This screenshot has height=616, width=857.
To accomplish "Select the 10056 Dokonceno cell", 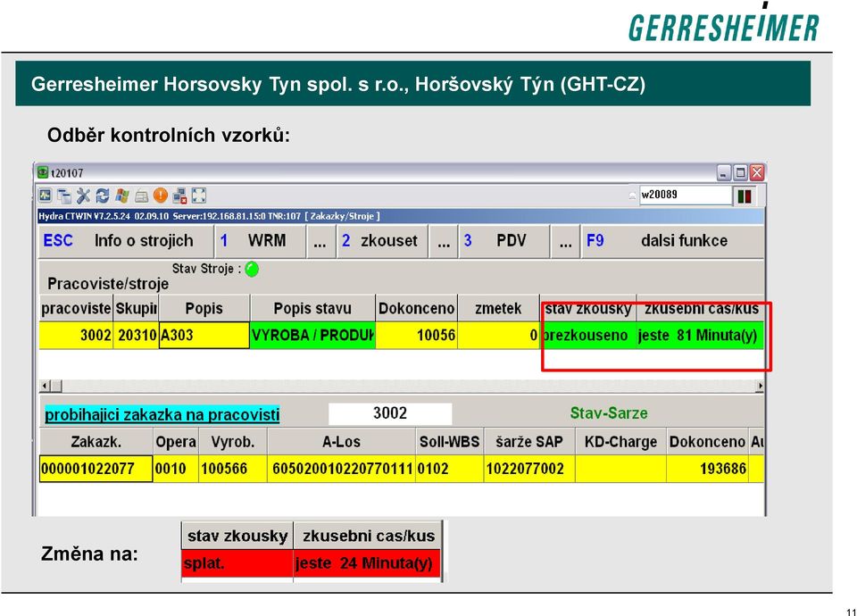I will 417,335.
